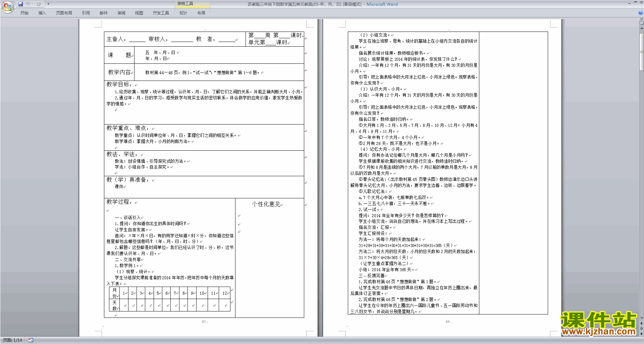The image size is (644, 344).
Task: Switch to 视图 tab
Action: click(x=139, y=13)
